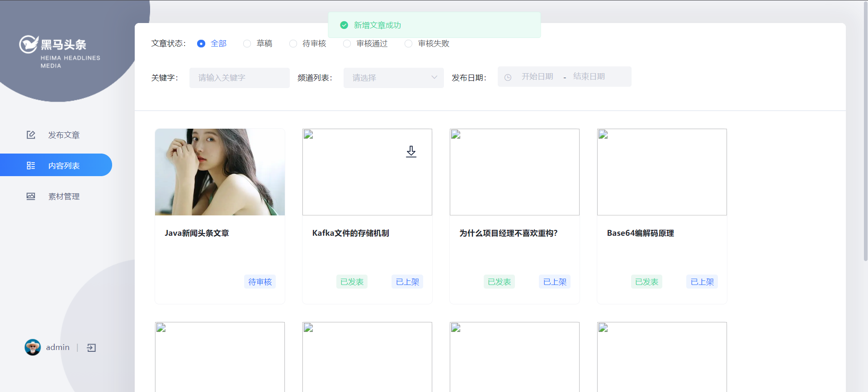Click 已发表 tag on Base64 card

[646, 282]
